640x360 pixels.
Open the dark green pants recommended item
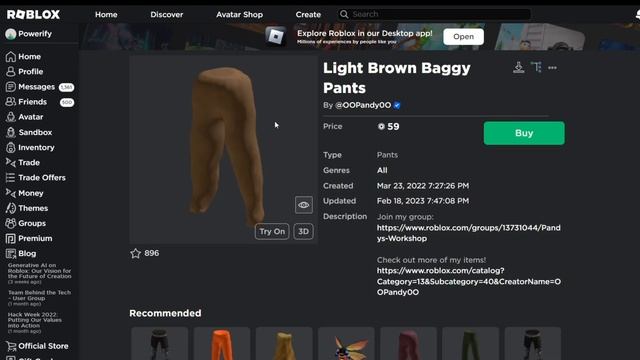coord(471,344)
